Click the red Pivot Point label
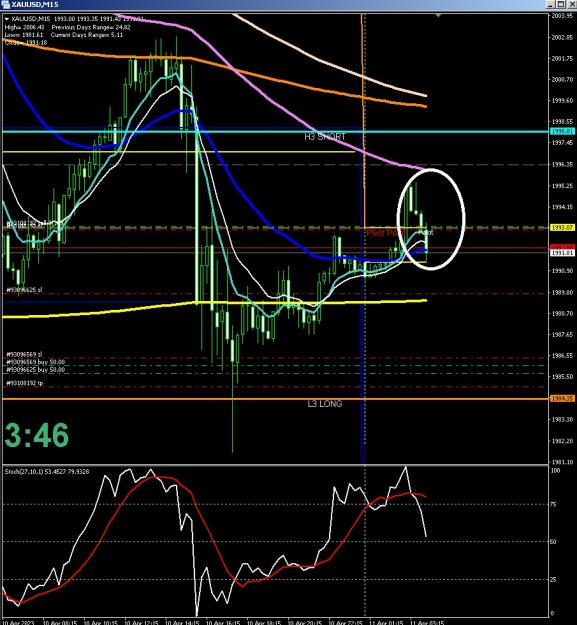 [385, 233]
